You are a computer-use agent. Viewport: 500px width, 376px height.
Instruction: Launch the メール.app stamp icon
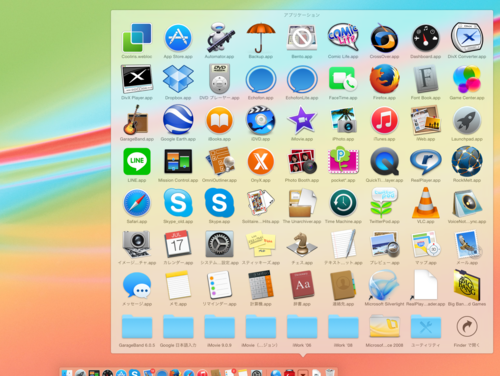tap(467, 244)
